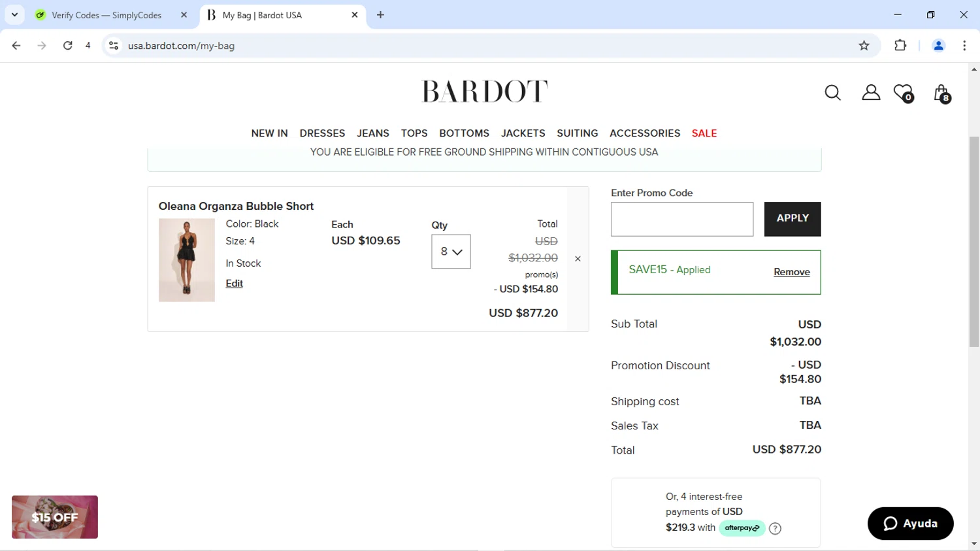Open the $15 OFF promo banner
The height and width of the screenshot is (551, 980).
coord(55,517)
